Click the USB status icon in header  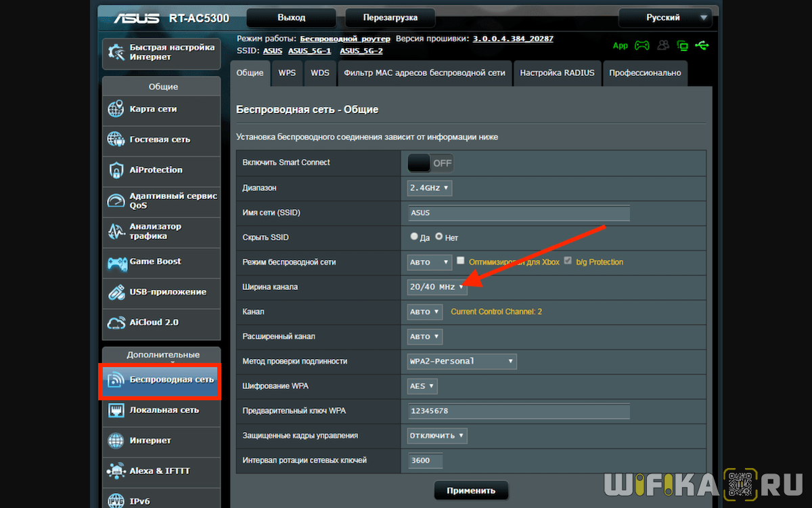[x=702, y=45]
